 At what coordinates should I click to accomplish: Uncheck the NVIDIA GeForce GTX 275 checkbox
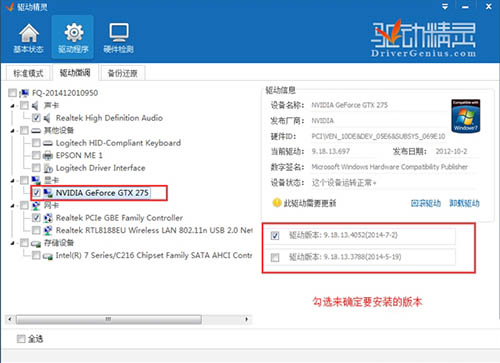(x=36, y=193)
